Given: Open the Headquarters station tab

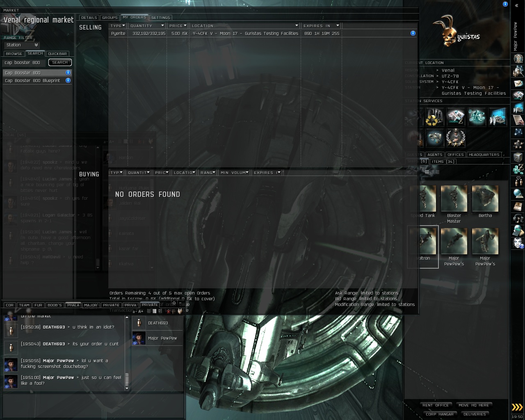Looking at the screenshot, I should (484, 155).
